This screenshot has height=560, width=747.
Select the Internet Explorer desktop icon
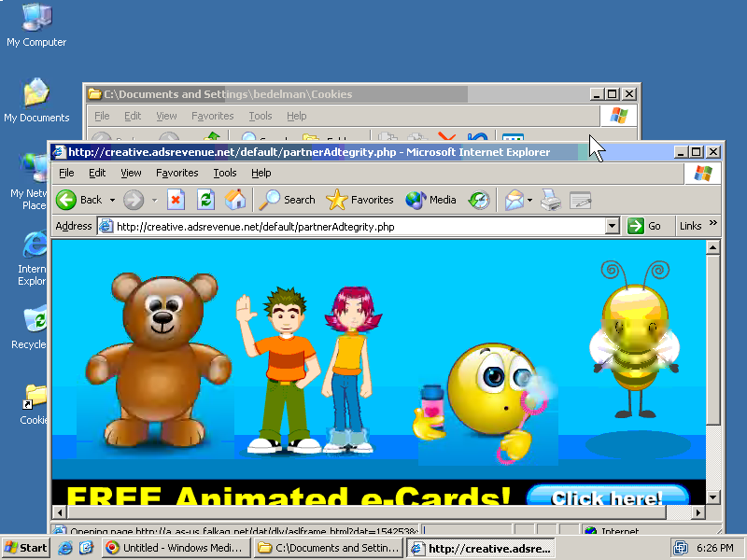point(33,259)
